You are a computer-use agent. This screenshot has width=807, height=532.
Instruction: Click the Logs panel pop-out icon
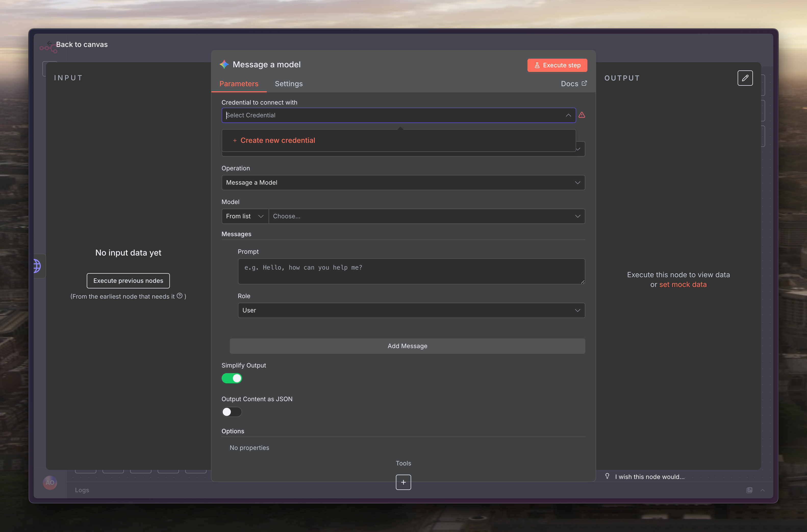coord(749,490)
